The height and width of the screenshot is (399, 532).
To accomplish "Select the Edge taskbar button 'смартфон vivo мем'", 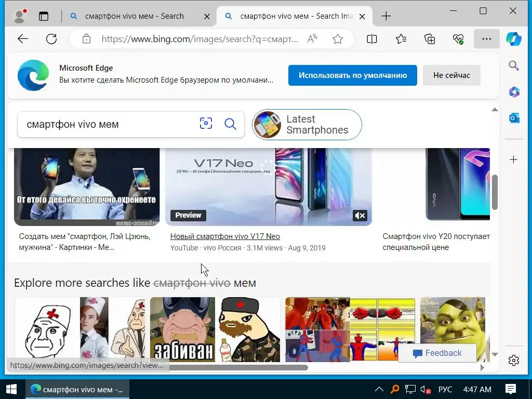I will 77,389.
